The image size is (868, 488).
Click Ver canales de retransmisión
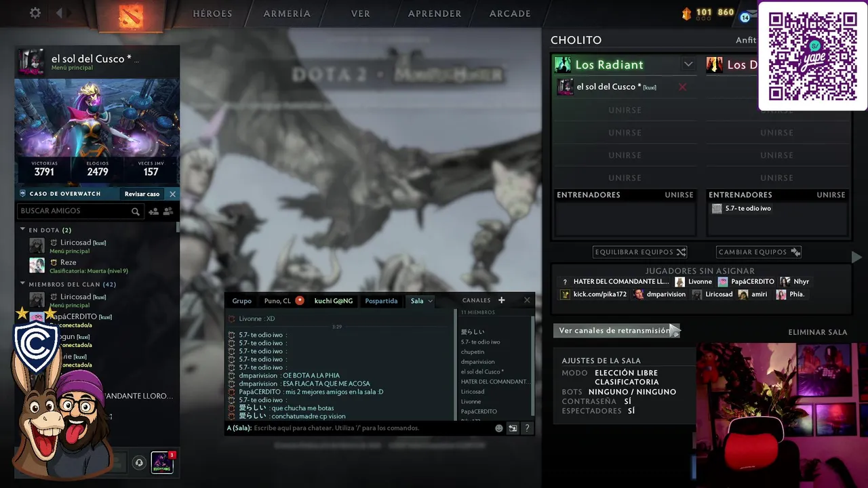click(616, 331)
